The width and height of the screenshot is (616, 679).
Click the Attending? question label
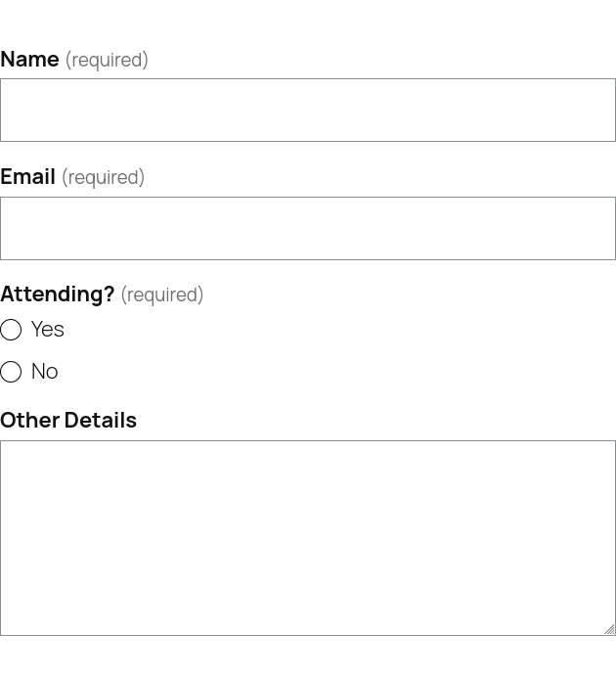coord(58,294)
